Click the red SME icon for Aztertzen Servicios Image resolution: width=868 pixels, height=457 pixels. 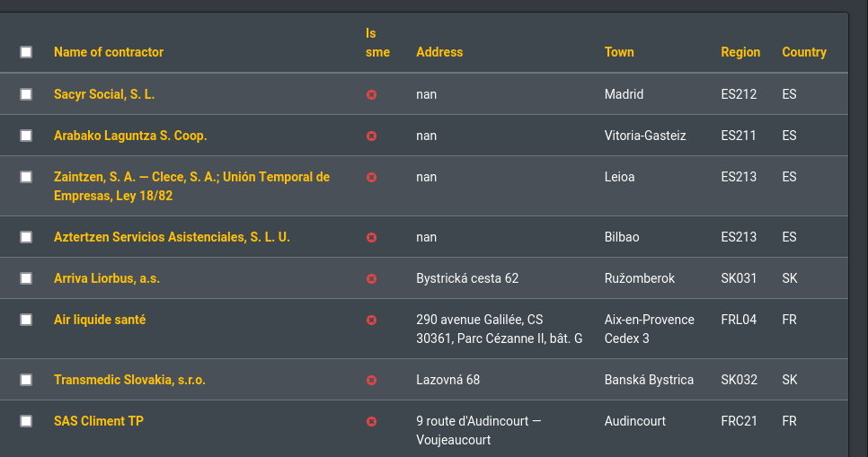coord(371,237)
